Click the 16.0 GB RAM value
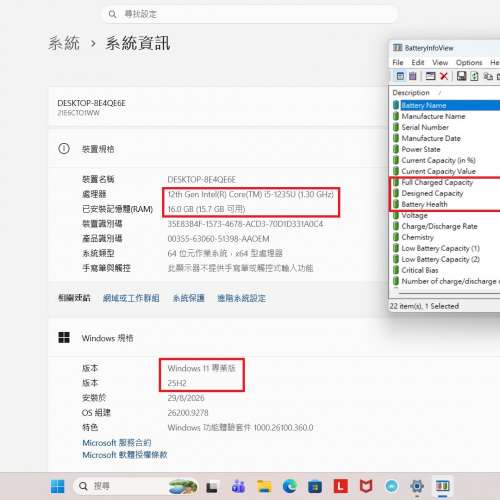The image size is (500, 500). coord(206,209)
